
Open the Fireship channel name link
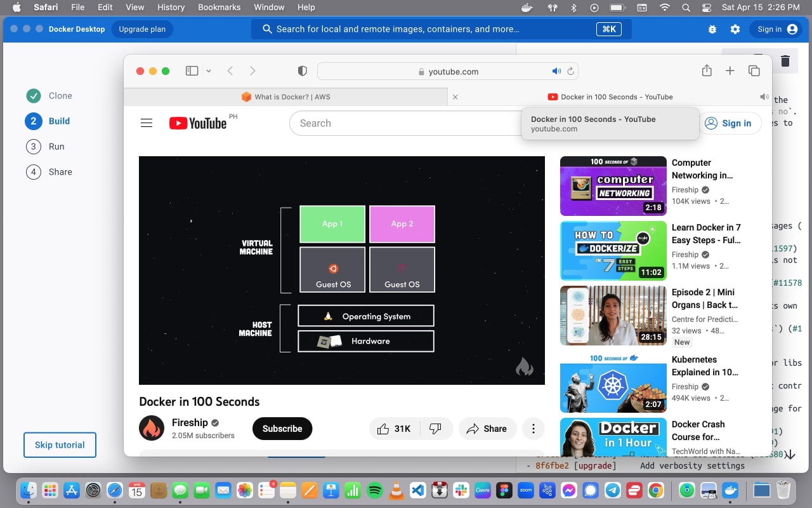pos(190,422)
